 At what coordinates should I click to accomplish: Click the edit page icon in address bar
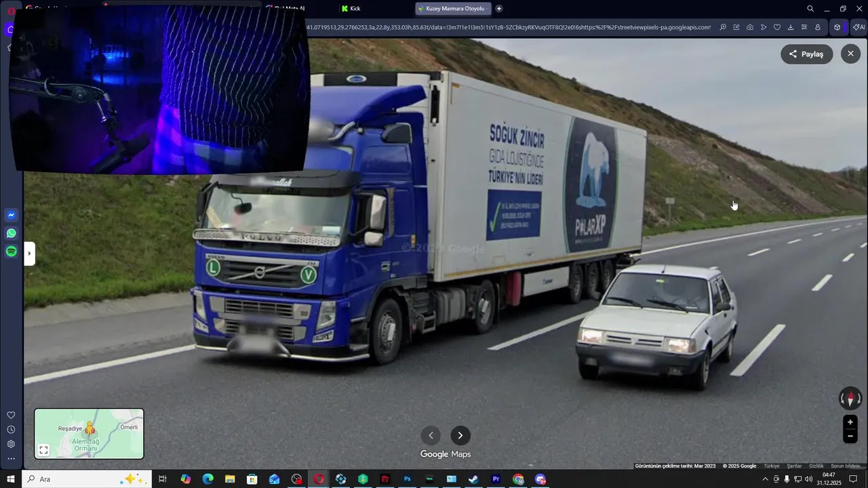(x=736, y=27)
